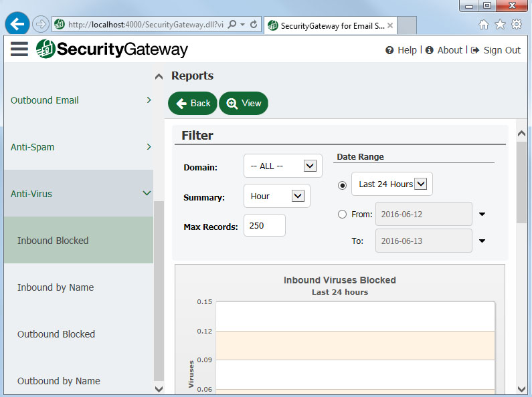The height and width of the screenshot is (397, 532).
Task: Collapse the Anti-Virus menu
Action: point(79,193)
